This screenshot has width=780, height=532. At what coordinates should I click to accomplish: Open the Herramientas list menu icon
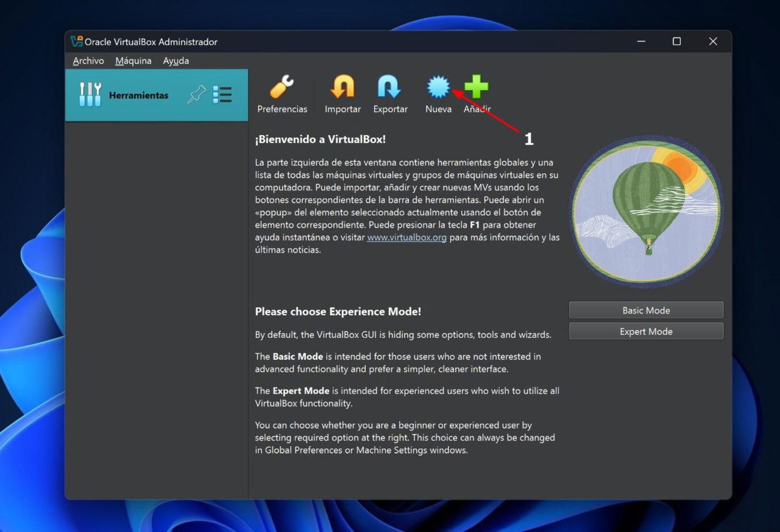[222, 95]
